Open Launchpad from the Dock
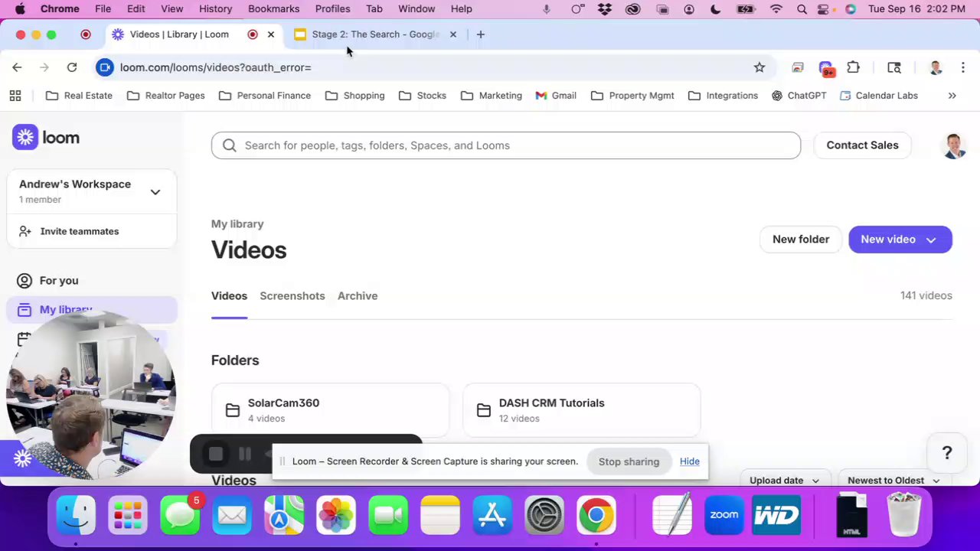 [128, 516]
